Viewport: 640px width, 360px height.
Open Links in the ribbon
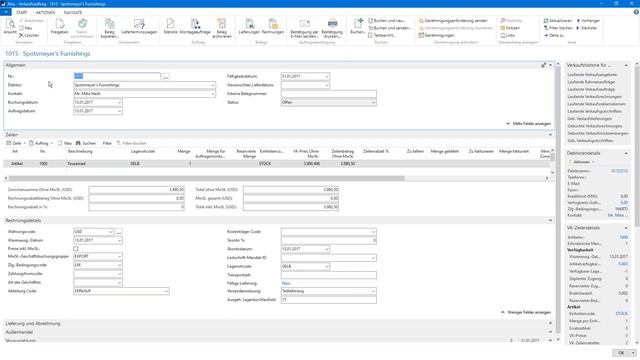coord(508,36)
